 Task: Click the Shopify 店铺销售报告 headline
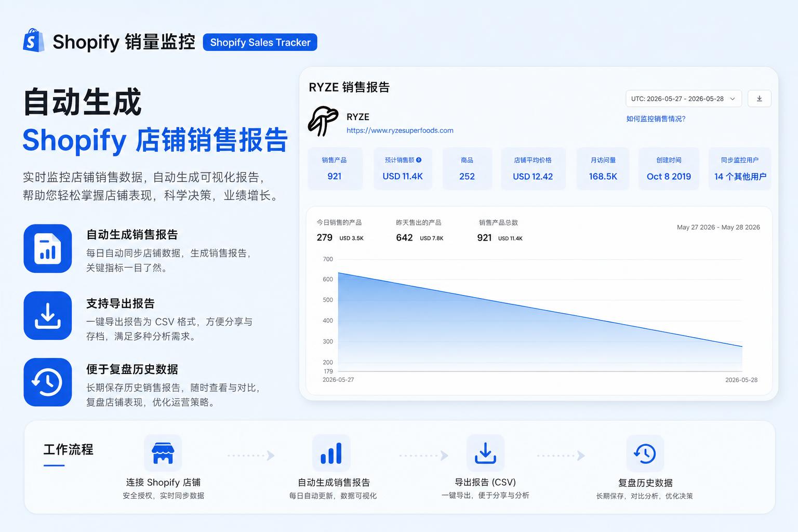click(x=155, y=140)
